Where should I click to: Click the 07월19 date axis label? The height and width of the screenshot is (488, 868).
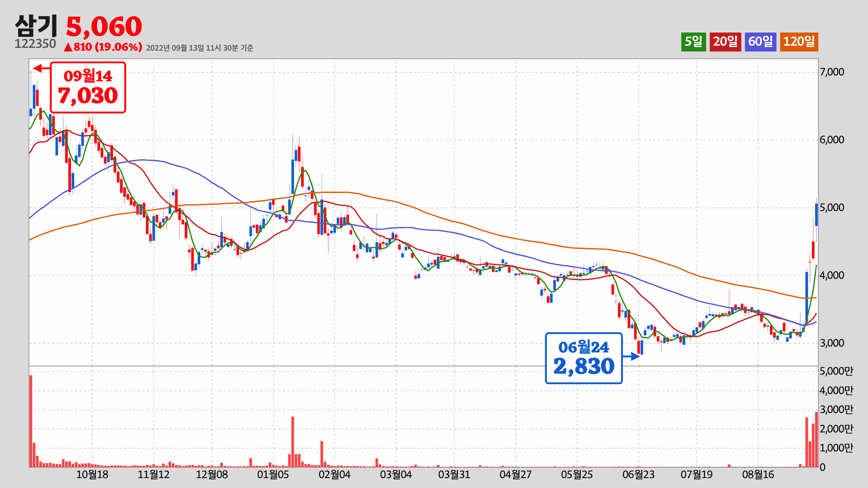point(697,474)
